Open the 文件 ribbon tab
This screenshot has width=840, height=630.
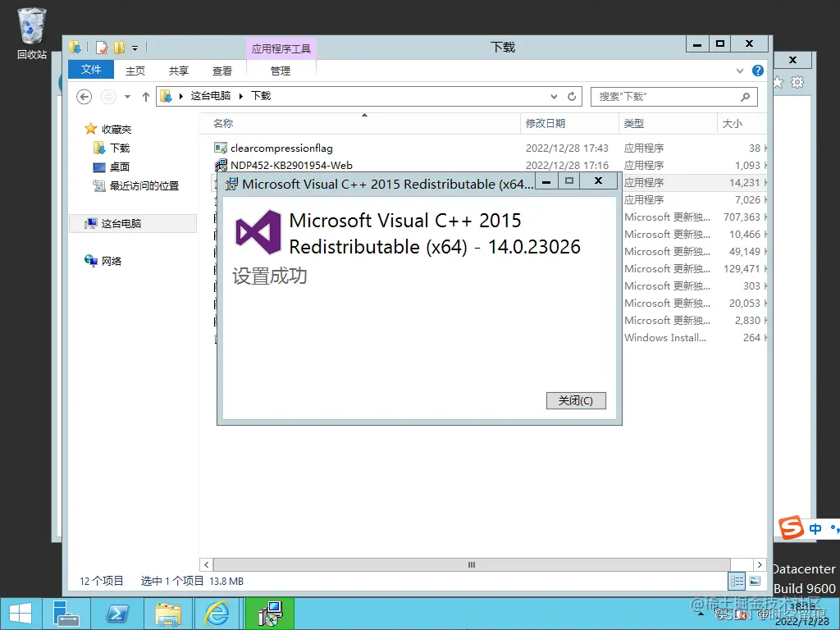coord(91,70)
